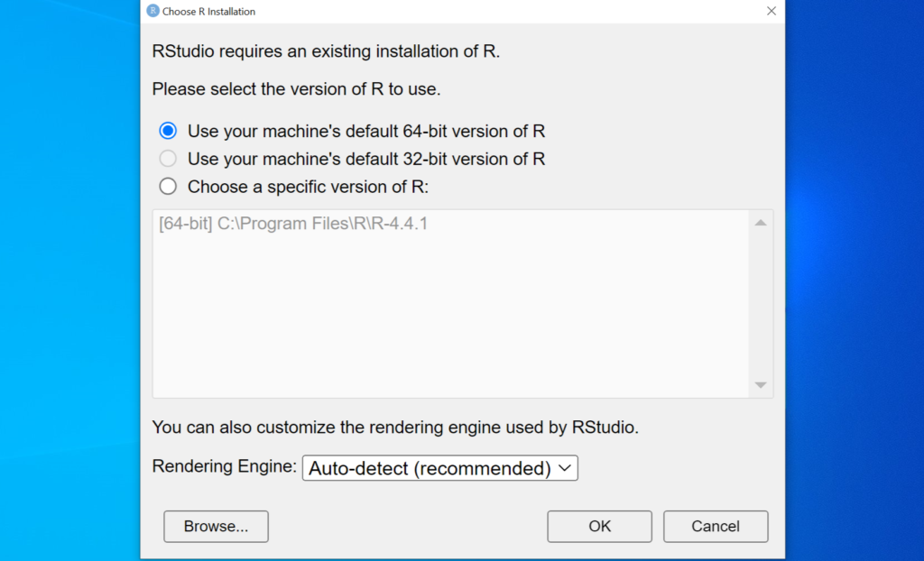Choose the default 32-bit version of R

pos(167,159)
